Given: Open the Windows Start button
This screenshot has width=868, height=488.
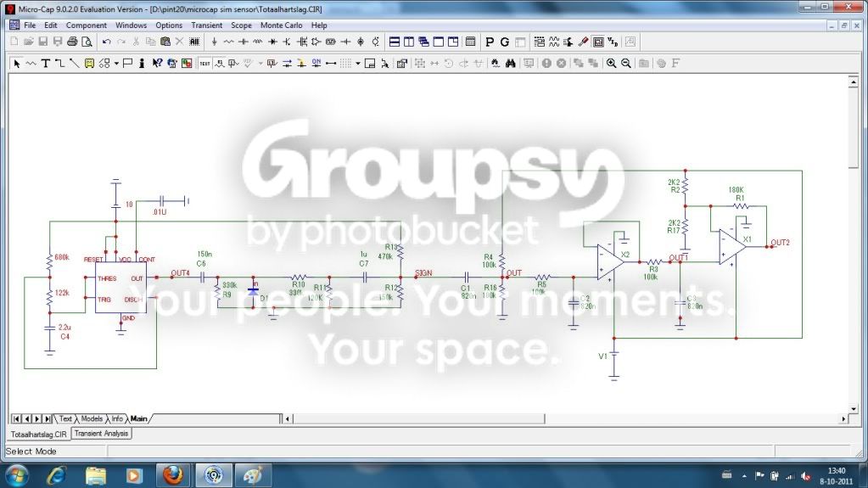Looking at the screenshot, I should tap(17, 475).
